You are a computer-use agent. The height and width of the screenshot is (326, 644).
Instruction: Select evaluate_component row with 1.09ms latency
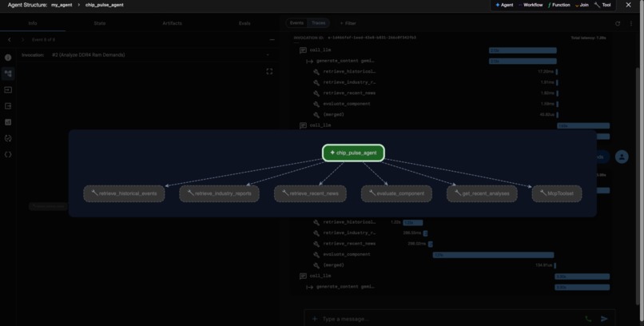tap(451, 104)
